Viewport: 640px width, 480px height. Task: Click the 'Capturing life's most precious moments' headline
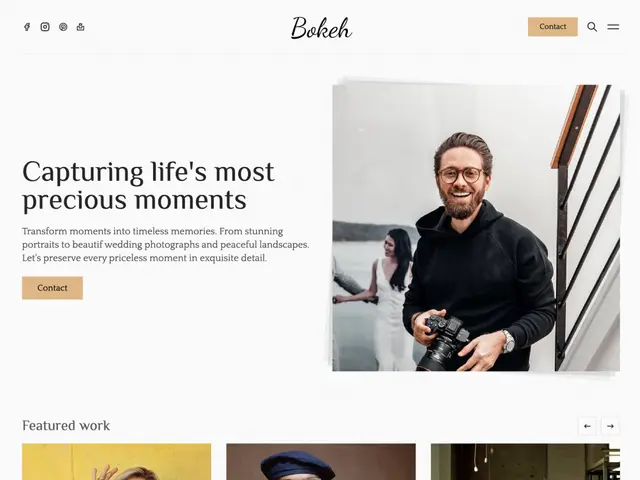[x=148, y=186]
